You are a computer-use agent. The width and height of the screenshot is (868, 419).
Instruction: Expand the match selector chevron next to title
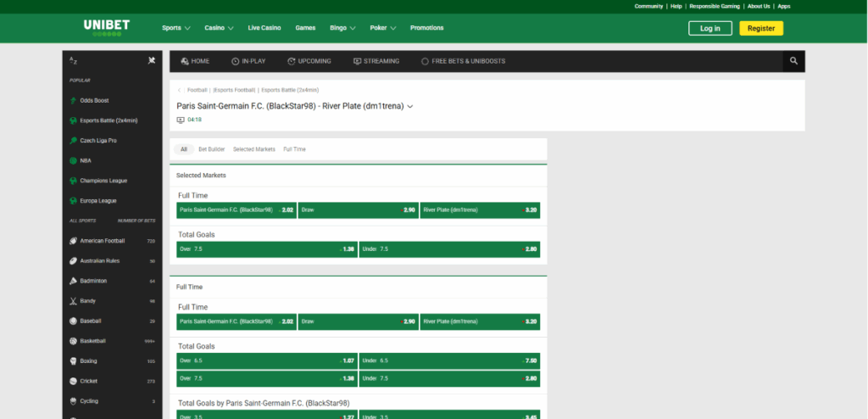(x=410, y=107)
